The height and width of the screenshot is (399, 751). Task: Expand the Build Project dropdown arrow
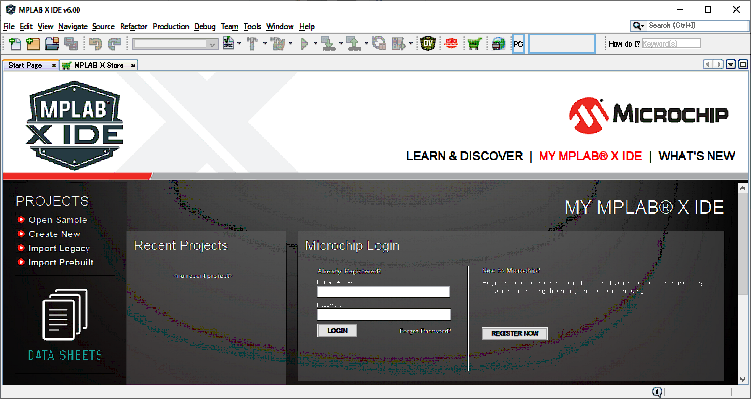(x=264, y=44)
